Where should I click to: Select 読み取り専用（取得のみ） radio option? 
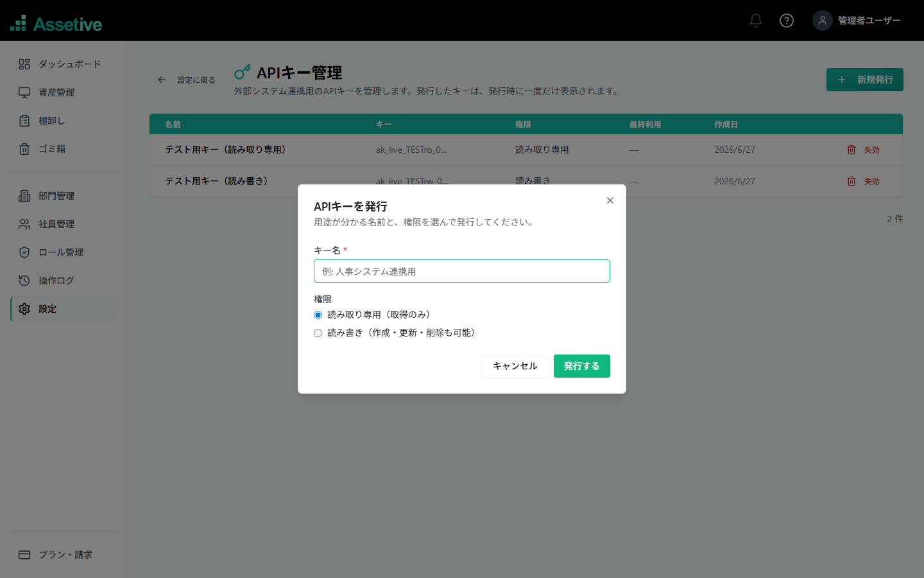point(318,315)
